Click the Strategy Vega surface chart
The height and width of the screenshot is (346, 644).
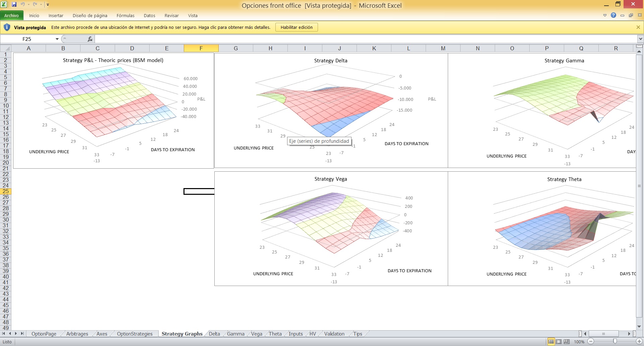(331, 229)
